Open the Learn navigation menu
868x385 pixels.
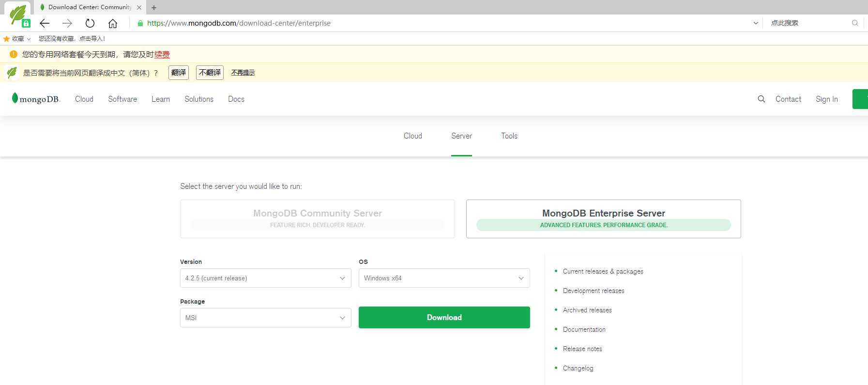pos(161,99)
